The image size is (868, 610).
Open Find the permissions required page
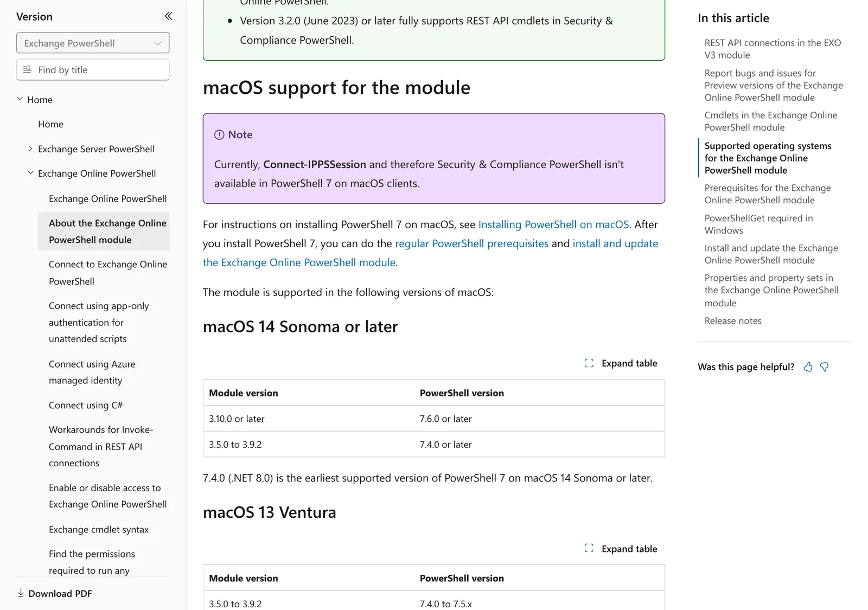(92, 562)
